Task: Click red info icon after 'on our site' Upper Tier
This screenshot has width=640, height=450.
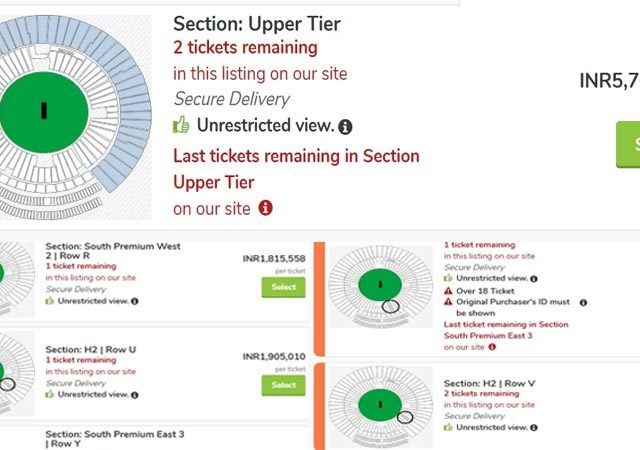Action: [265, 208]
